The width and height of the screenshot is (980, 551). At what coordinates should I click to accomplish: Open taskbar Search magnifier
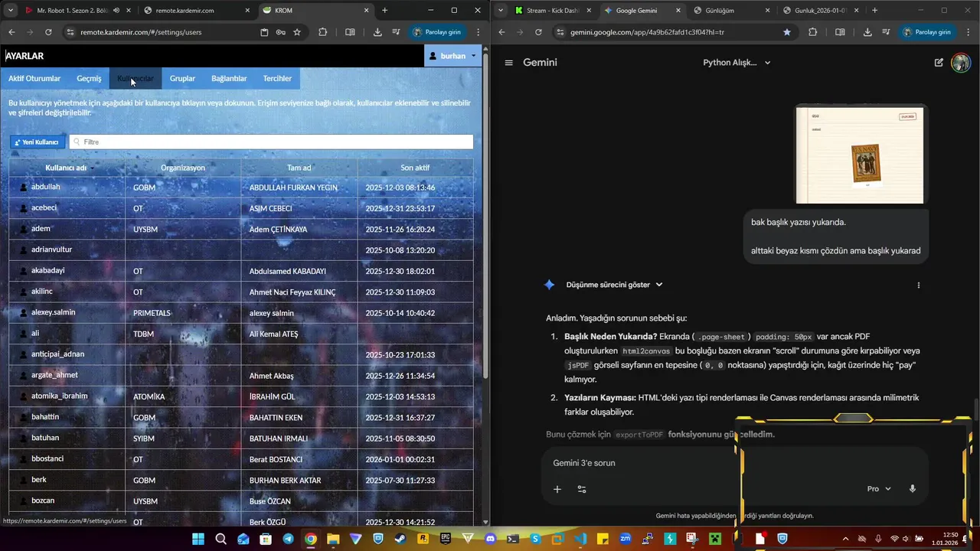220,539
